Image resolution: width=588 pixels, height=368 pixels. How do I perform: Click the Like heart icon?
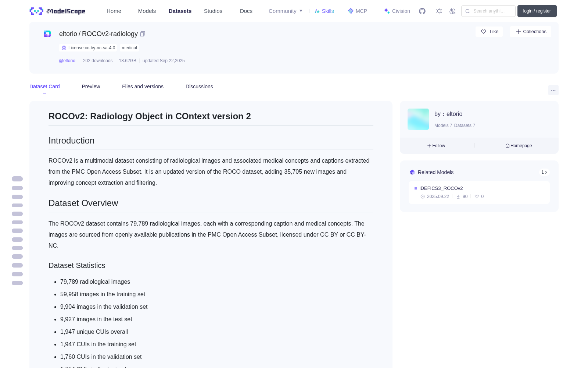484,32
